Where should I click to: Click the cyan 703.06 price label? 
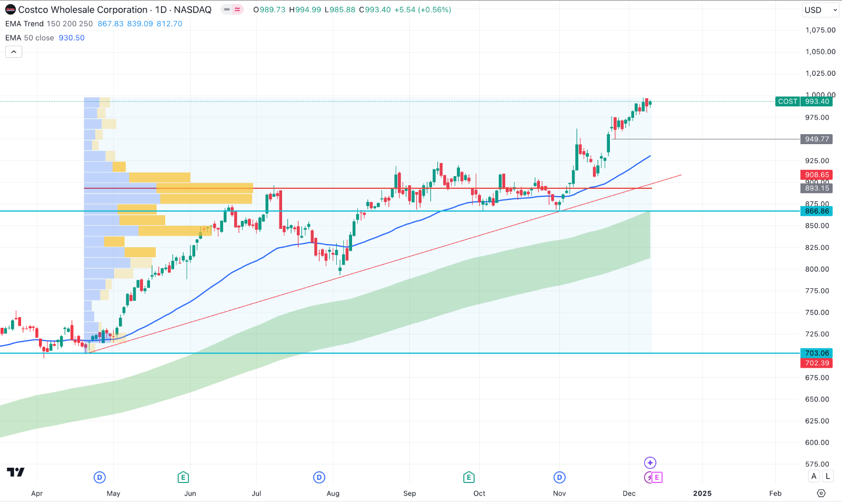pos(817,353)
